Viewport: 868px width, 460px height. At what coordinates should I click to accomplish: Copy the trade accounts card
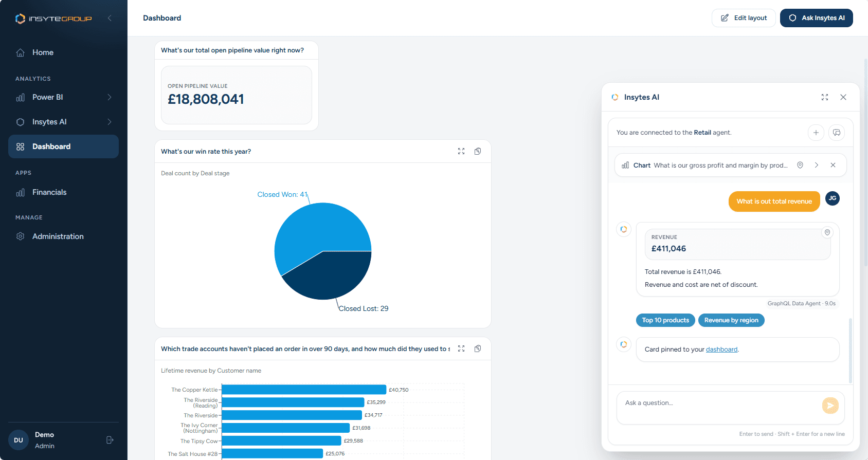pyautogui.click(x=478, y=348)
